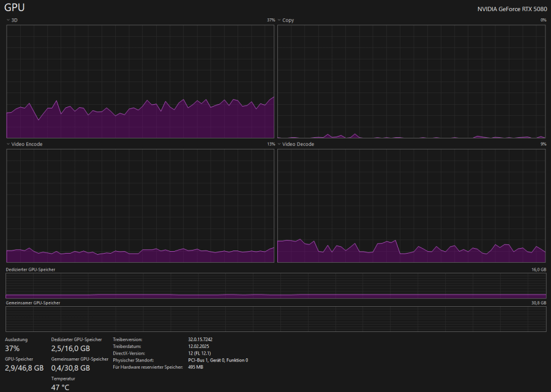Screen dimensions: 551x392
Task: Click the GPU-Speicher 2,9/46,8 GB value
Action: click(x=24, y=368)
